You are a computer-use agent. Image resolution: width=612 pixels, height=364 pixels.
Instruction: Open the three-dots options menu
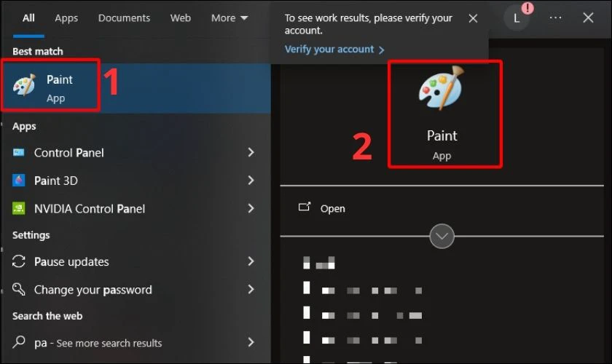556,18
